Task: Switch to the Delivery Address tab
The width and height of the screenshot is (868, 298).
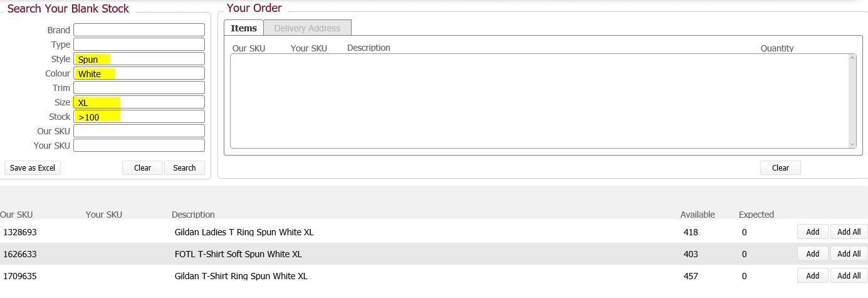Action: 307,28
